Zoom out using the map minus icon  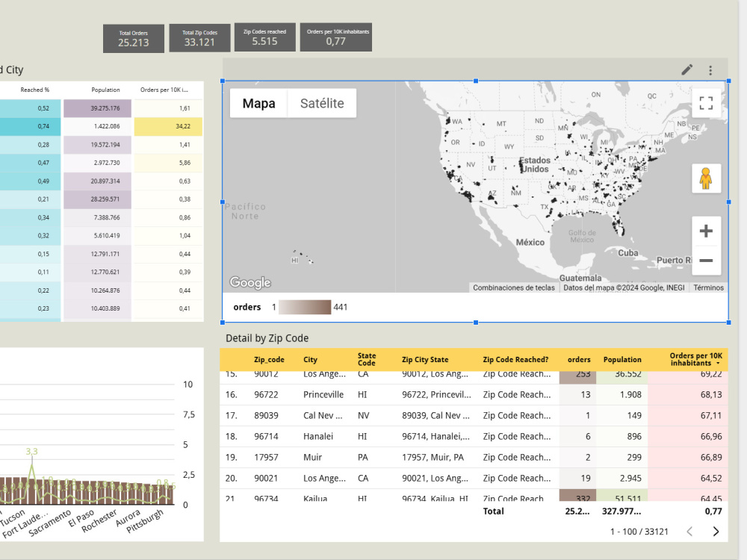coord(706,261)
